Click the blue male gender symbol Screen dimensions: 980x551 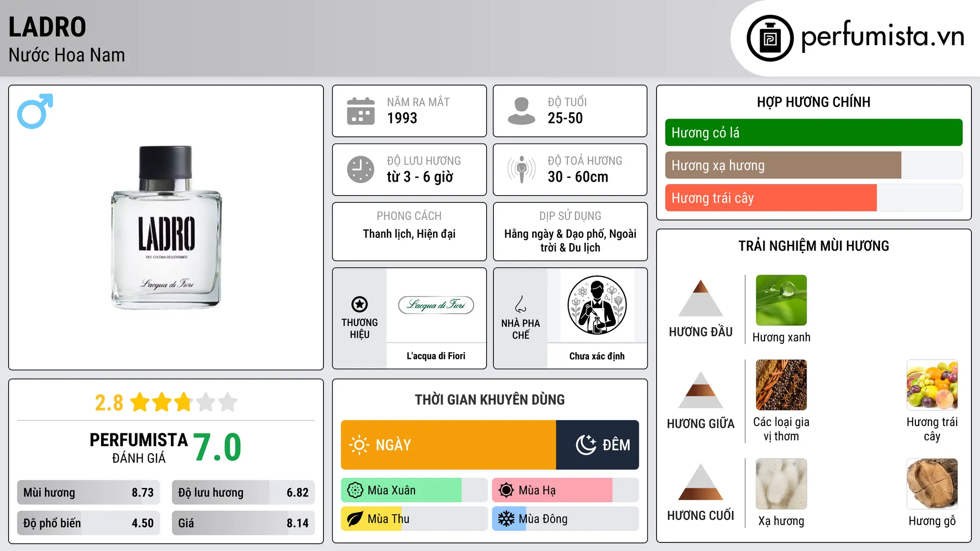coord(35,111)
